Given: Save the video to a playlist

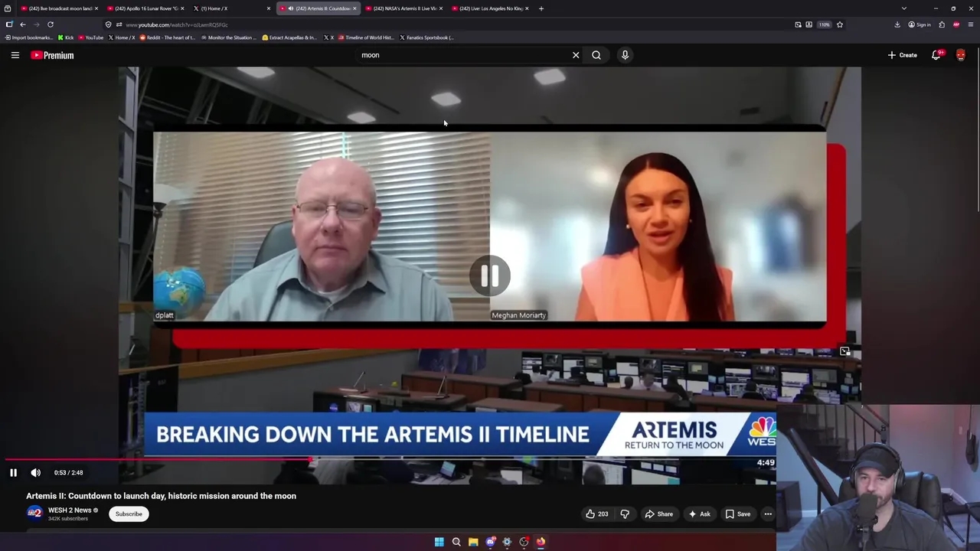Looking at the screenshot, I should (x=737, y=514).
